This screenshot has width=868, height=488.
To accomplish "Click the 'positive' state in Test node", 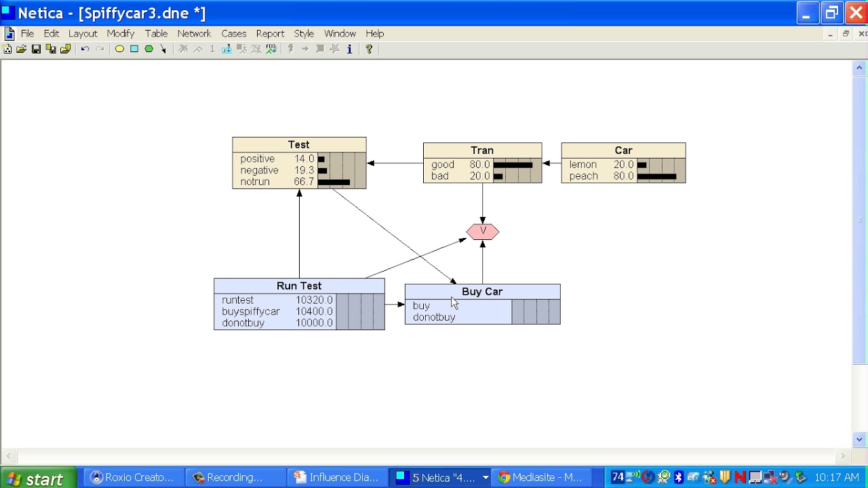I will 257,159.
